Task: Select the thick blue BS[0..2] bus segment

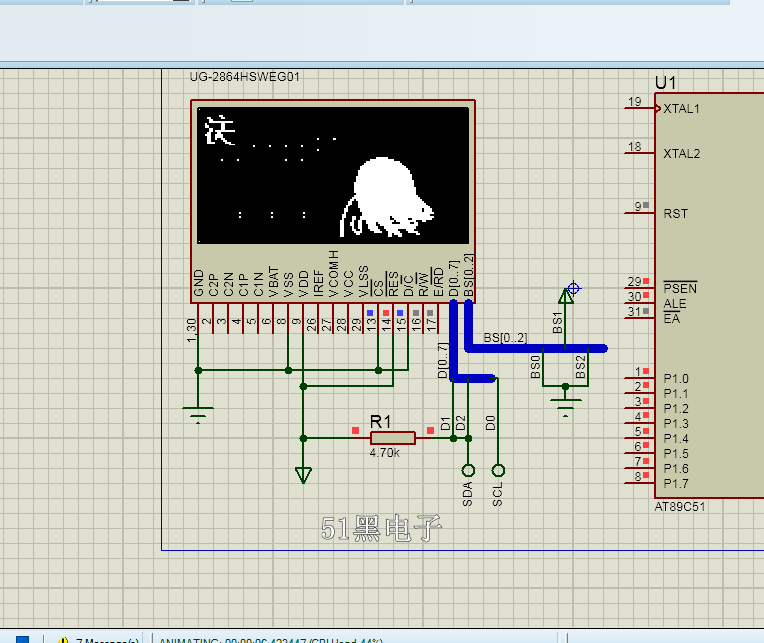Action: 536,348
